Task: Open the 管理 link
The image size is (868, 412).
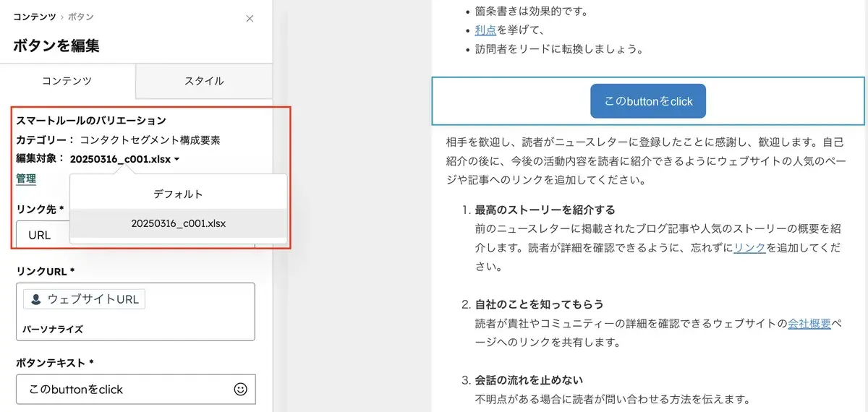Action: pos(26,179)
